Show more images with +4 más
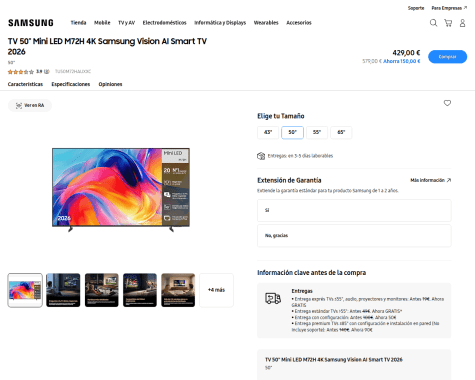Image resolution: width=475 pixels, height=380 pixels. [216, 290]
